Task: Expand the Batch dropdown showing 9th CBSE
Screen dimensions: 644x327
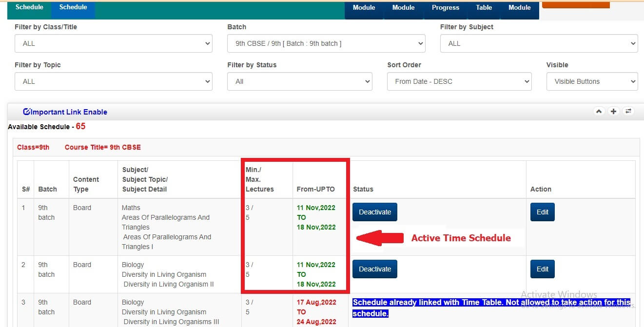Action: [x=326, y=43]
